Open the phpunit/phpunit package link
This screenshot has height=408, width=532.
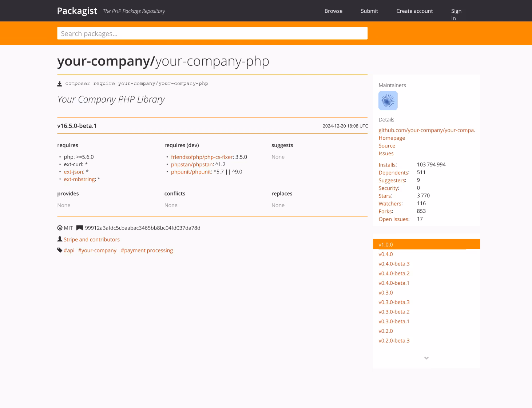pyautogui.click(x=191, y=172)
